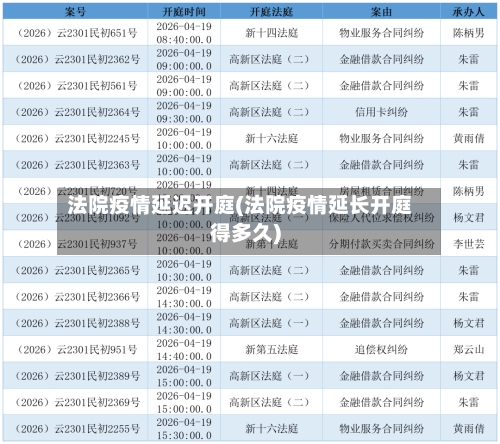
Task: Click 新十六法庭 in the 2245号 row
Action: (x=271, y=138)
